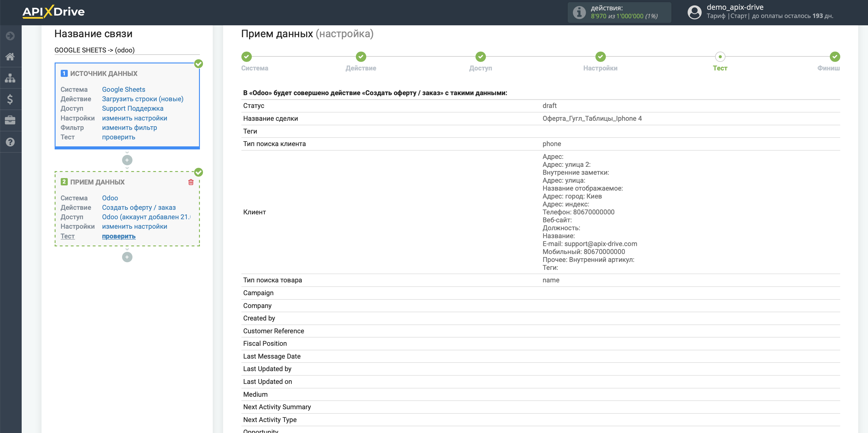Open billing dollar icon in sidebar
868x433 pixels.
click(x=10, y=99)
